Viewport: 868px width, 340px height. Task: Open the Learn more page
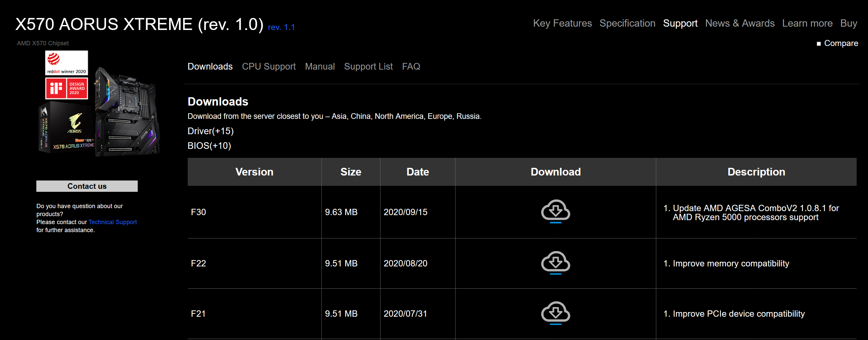point(807,23)
